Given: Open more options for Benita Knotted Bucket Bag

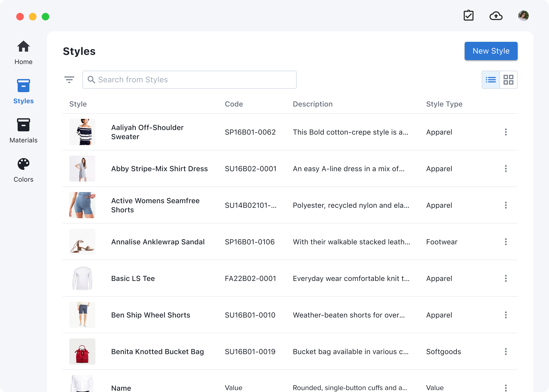Looking at the screenshot, I should (x=506, y=351).
